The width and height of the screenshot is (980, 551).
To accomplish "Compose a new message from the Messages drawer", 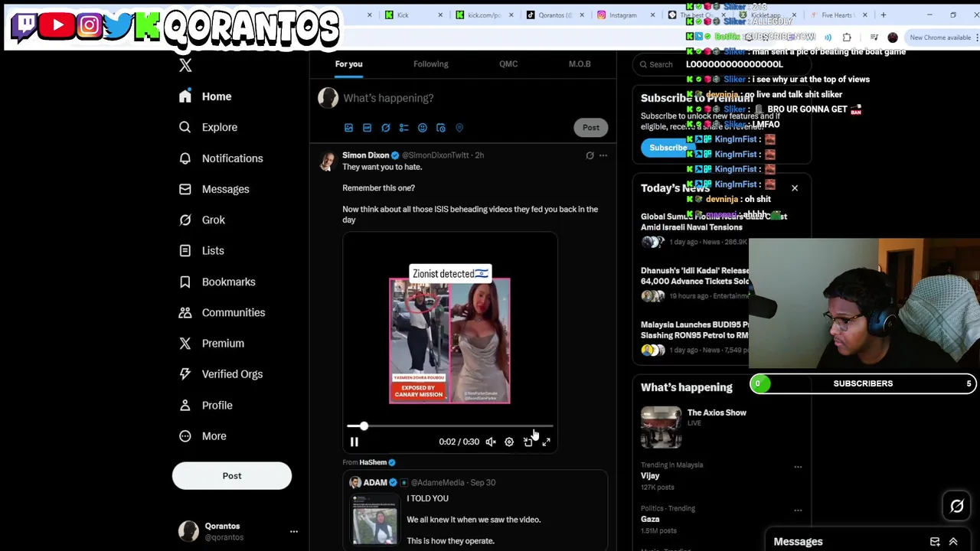I will tap(935, 542).
